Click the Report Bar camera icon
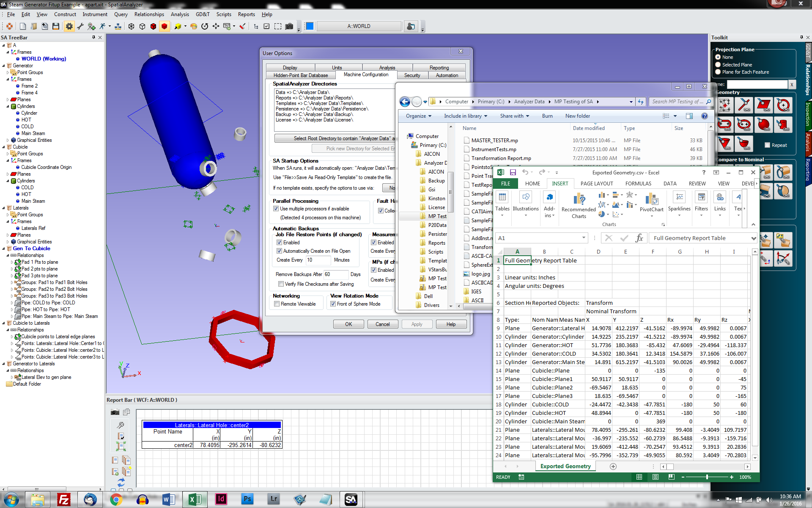The height and width of the screenshot is (508, 812). pyautogui.click(x=115, y=412)
